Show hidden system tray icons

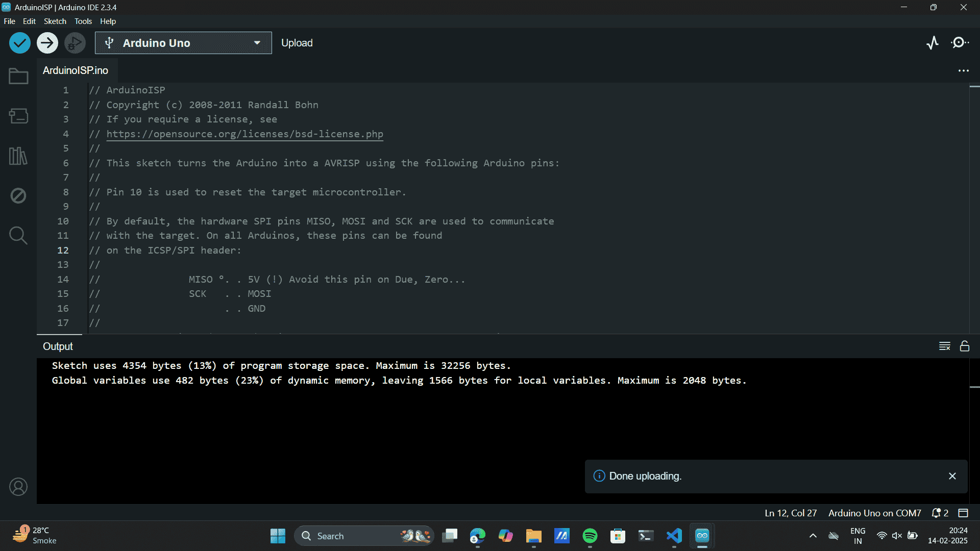point(813,536)
